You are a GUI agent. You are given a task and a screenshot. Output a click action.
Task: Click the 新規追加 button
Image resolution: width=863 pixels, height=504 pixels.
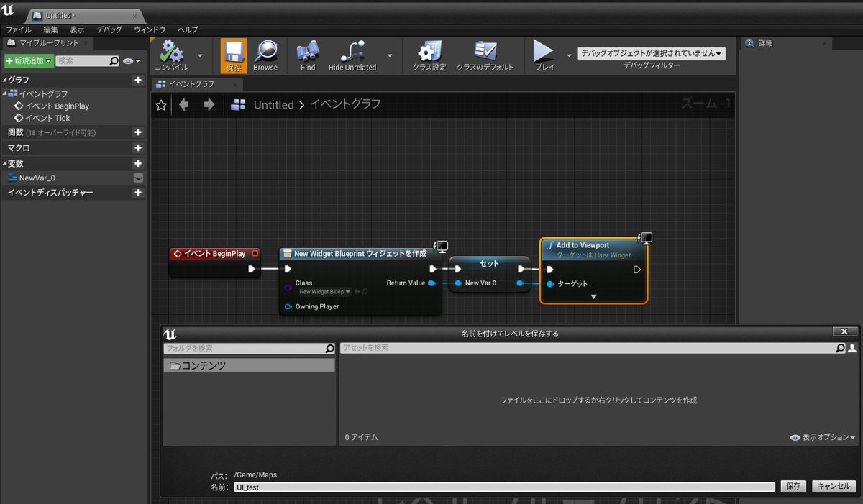click(29, 61)
